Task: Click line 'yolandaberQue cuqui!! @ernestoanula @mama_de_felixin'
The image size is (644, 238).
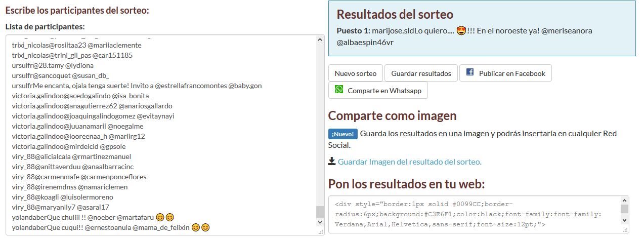Action: coord(110,227)
